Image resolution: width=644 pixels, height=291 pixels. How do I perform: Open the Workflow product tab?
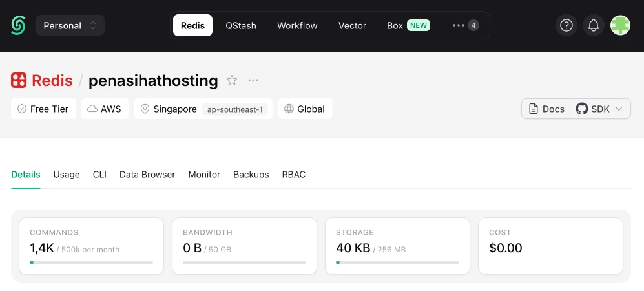[297, 25]
